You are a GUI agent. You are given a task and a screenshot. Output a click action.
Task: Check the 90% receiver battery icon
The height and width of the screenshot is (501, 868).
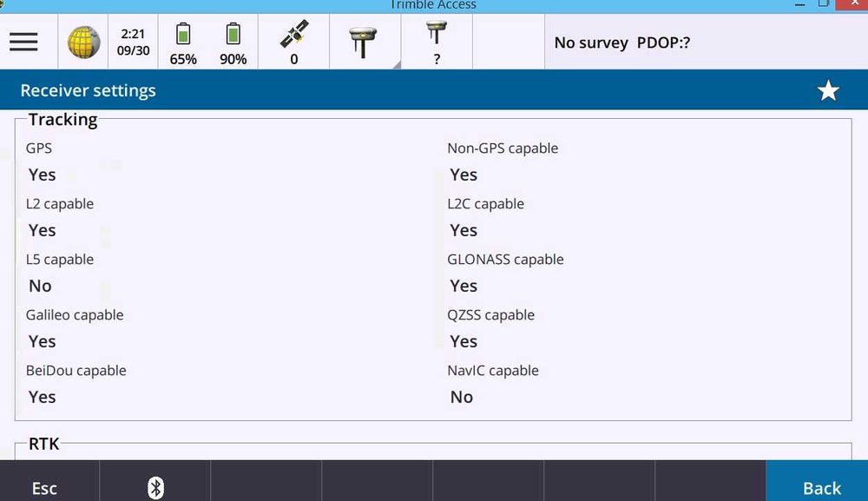point(233,43)
